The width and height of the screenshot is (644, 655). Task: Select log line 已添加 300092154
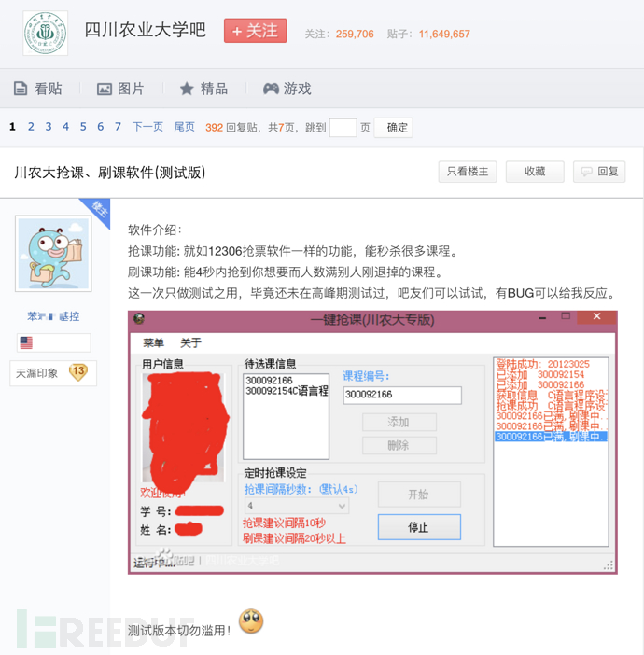point(540,374)
